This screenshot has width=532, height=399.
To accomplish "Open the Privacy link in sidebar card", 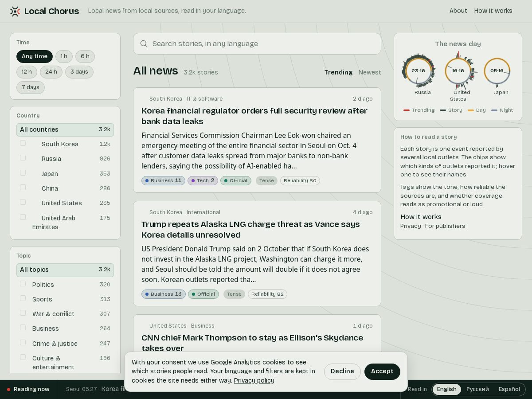I will point(411,226).
